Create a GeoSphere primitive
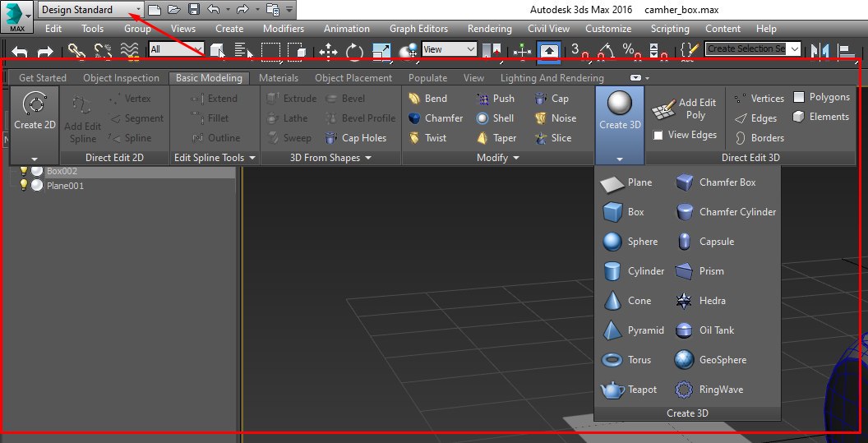The width and height of the screenshot is (868, 443). pos(711,360)
